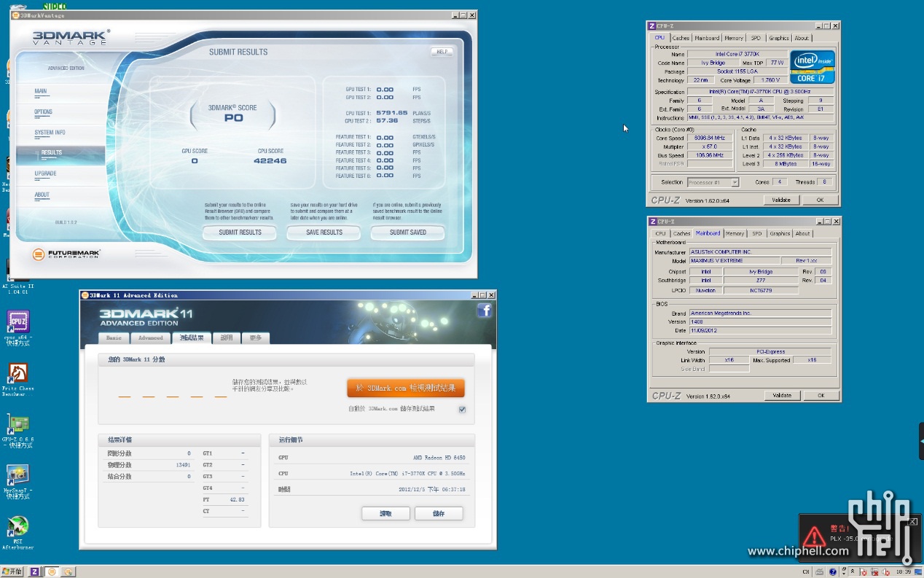Open the Caches tab in the lower CPU-Z window
Image resolution: width=924 pixels, height=578 pixels.
(681, 233)
